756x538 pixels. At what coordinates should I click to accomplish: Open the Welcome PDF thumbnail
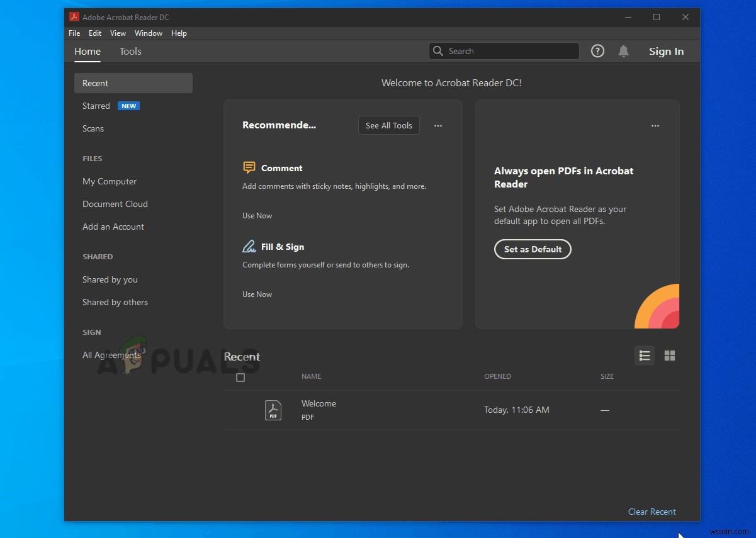coord(273,410)
